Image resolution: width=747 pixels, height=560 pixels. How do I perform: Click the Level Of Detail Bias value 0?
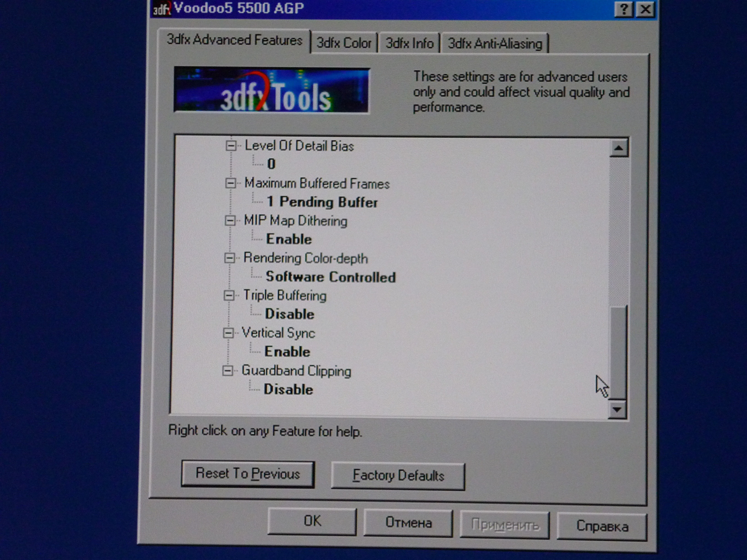pyautogui.click(x=271, y=164)
